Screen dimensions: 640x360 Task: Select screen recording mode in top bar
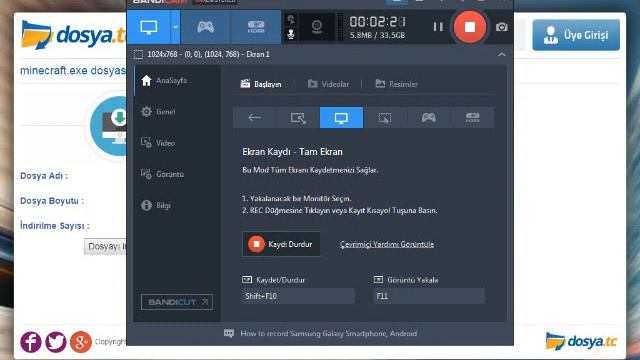[149, 27]
